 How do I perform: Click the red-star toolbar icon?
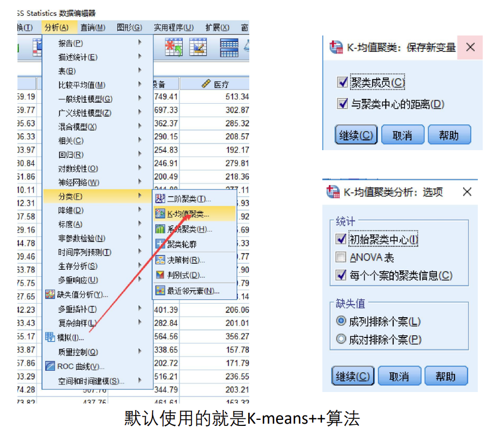coord(173,48)
